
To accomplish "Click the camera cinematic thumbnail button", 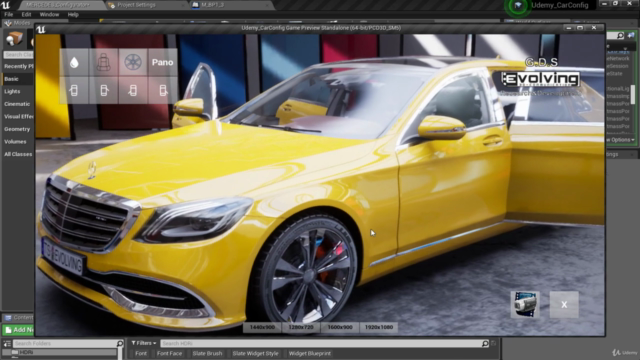I will pyautogui.click(x=525, y=304).
